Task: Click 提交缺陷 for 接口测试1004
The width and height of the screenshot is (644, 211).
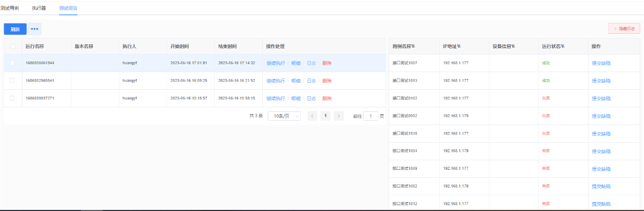Action: pyautogui.click(x=601, y=151)
